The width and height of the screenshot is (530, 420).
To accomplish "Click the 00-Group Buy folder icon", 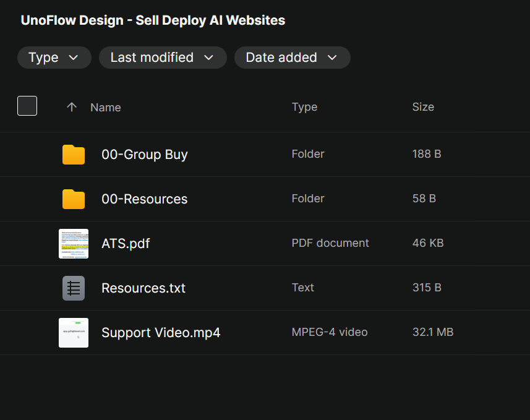I will pos(74,155).
